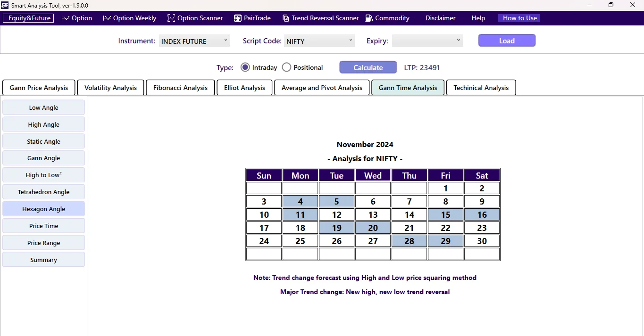Click the Calculate button

click(368, 67)
